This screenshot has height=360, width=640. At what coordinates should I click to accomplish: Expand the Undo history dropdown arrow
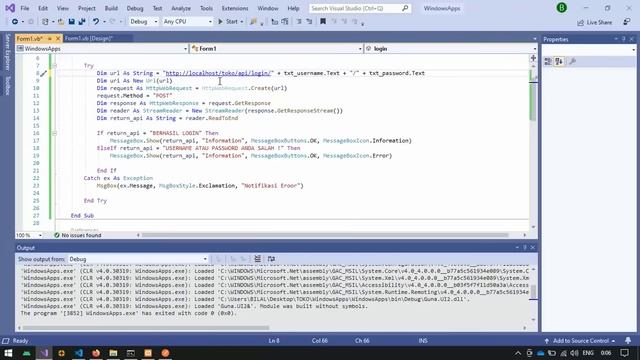[104, 22]
